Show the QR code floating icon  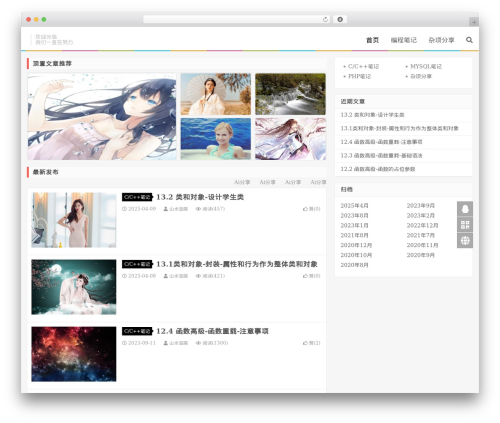[465, 225]
